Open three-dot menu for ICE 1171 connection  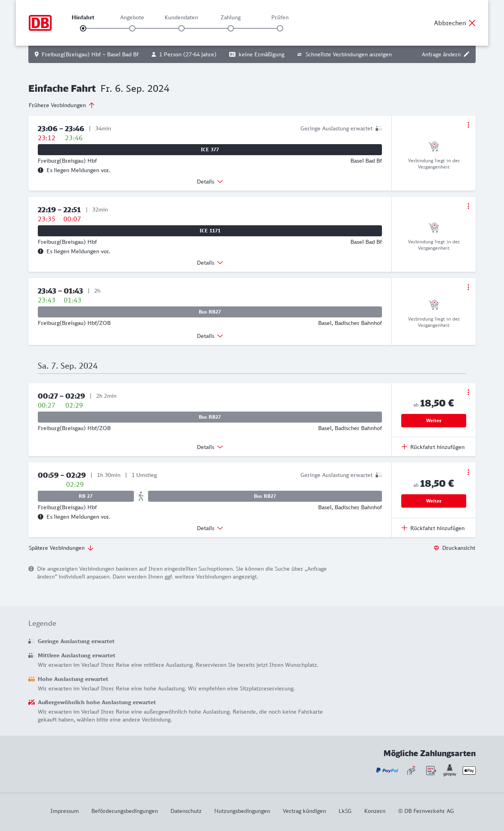pos(468,206)
